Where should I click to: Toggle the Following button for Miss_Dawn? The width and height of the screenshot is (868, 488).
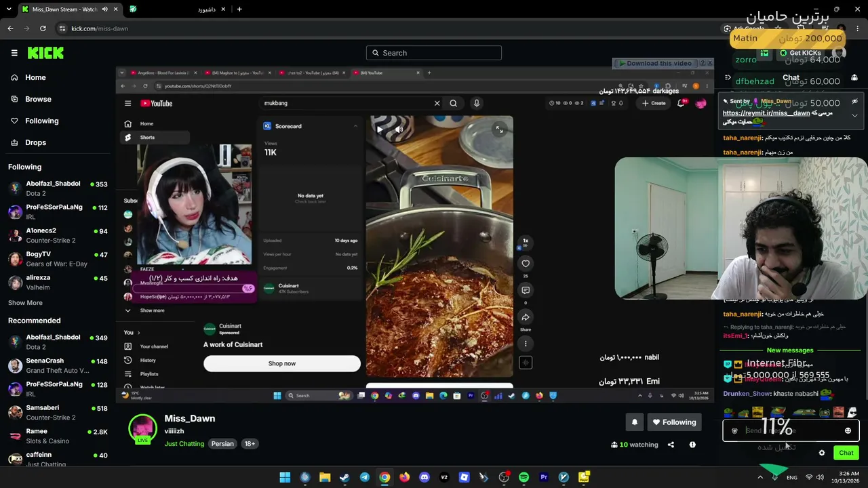pyautogui.click(x=674, y=422)
